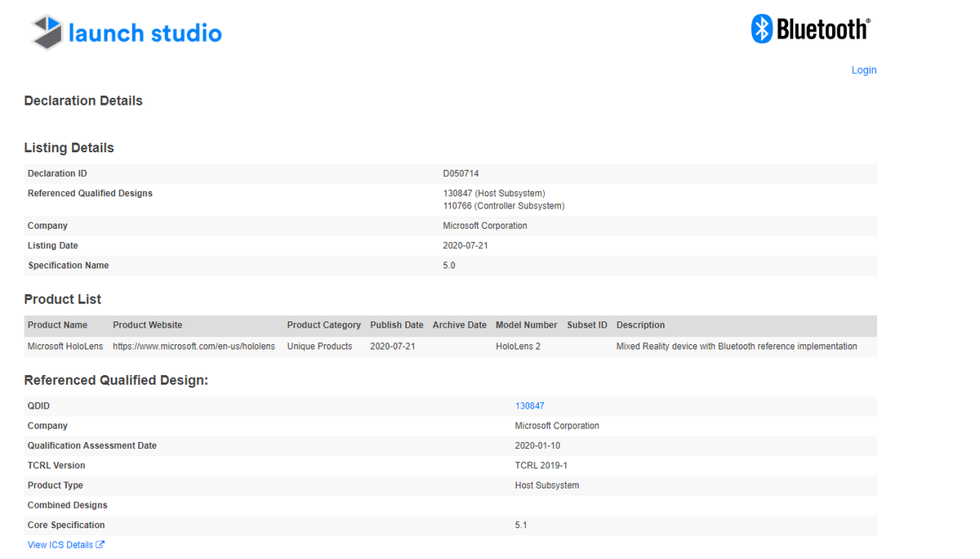
Task: Click Product Type value Host Subsystem
Action: (547, 485)
